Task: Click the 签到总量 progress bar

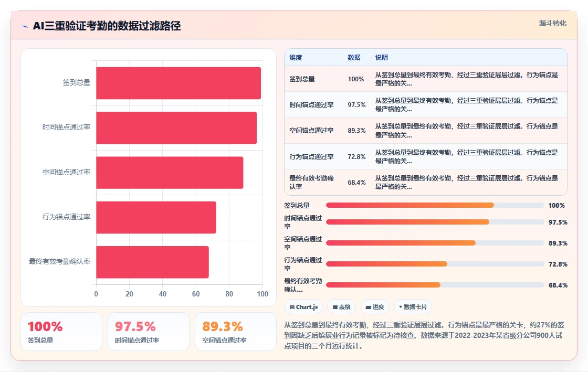Action: (x=435, y=205)
